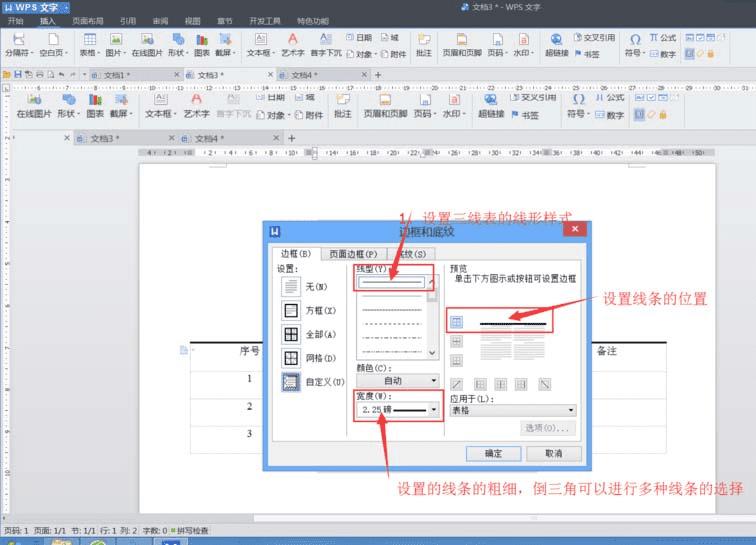The height and width of the screenshot is (545, 756).
Task: Select the 网格(D) grid border setting
Action: pos(291,358)
